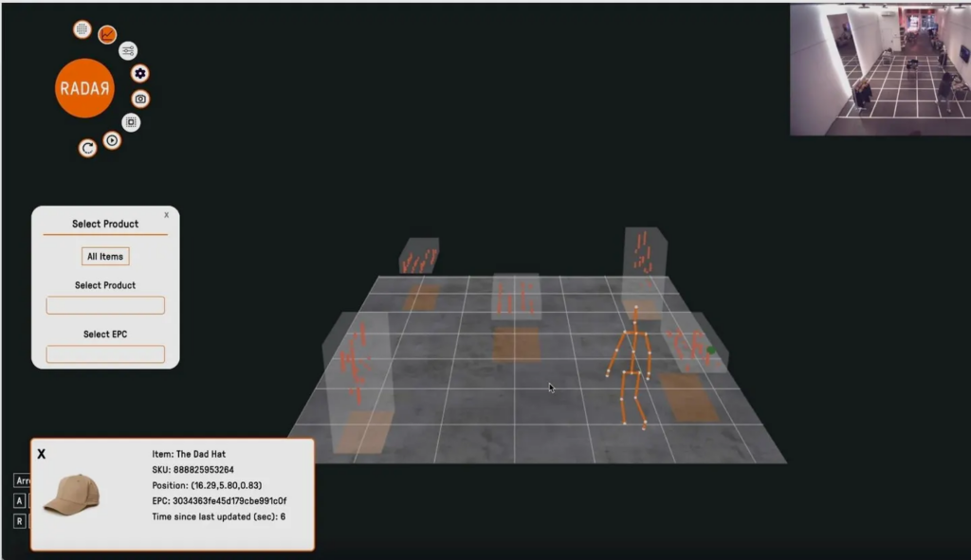The height and width of the screenshot is (560, 971).
Task: Click the chip-shaped zone icon
Action: 131,122
